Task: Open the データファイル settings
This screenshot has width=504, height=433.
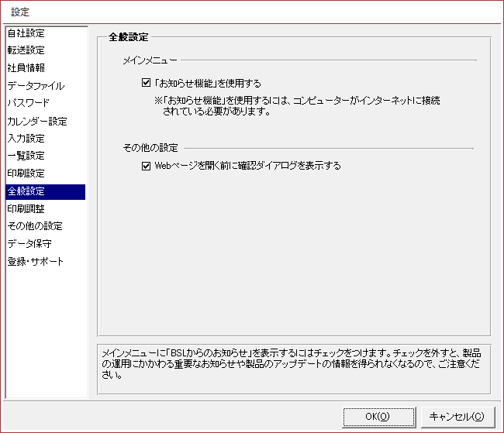Action: (x=36, y=86)
